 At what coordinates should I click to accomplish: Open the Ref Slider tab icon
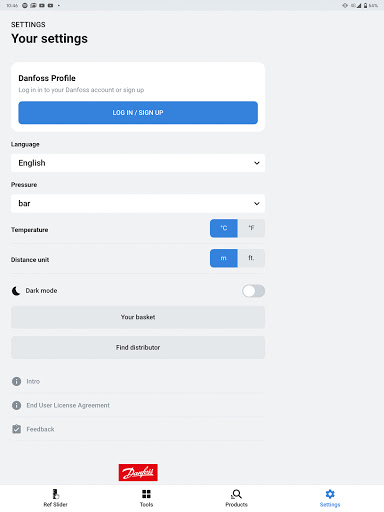point(56,494)
